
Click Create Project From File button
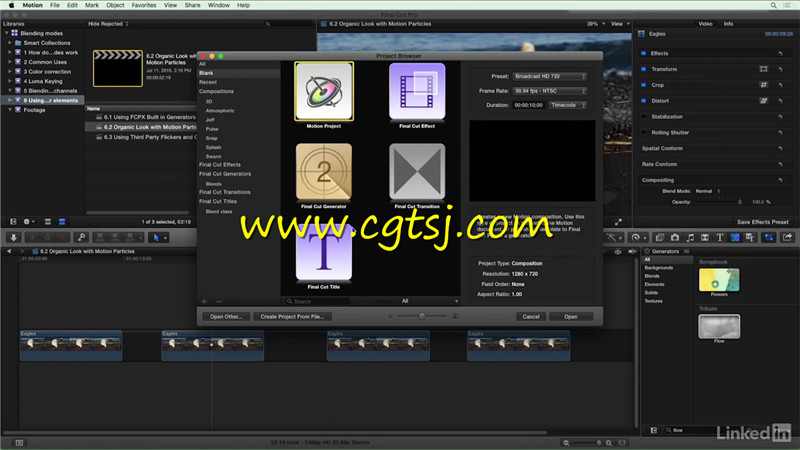click(292, 317)
